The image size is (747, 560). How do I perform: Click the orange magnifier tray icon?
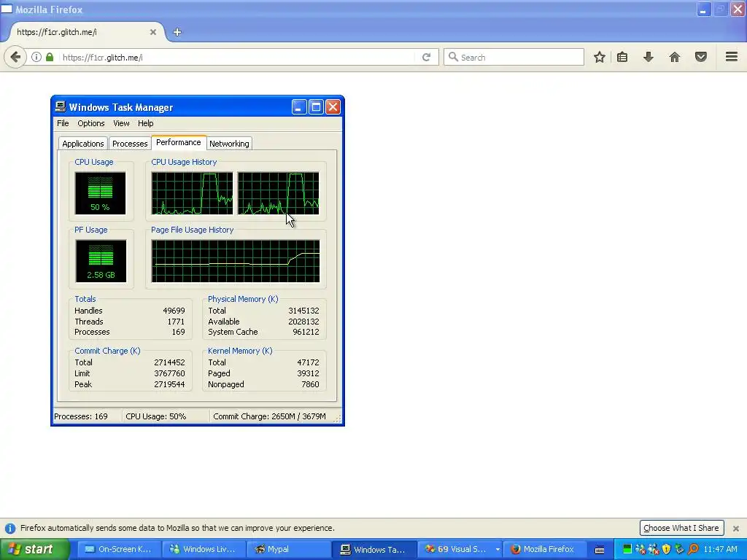point(693,549)
